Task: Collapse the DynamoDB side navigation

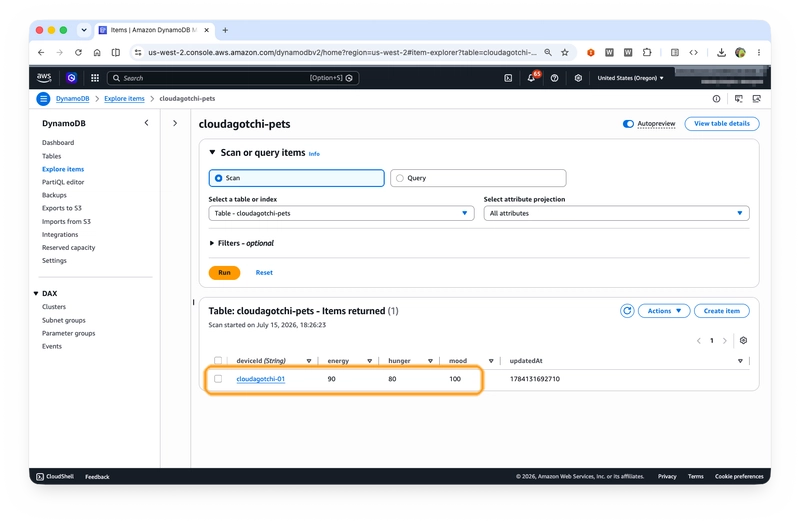Action: (x=146, y=123)
